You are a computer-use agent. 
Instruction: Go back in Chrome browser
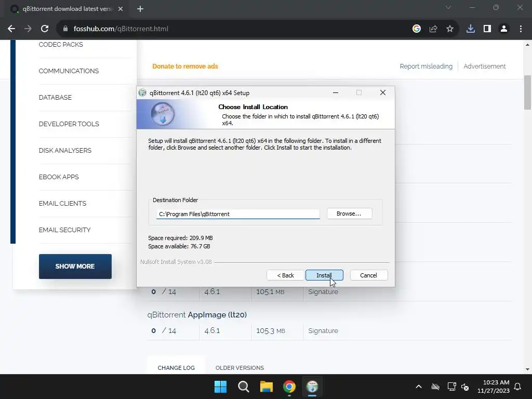11,29
